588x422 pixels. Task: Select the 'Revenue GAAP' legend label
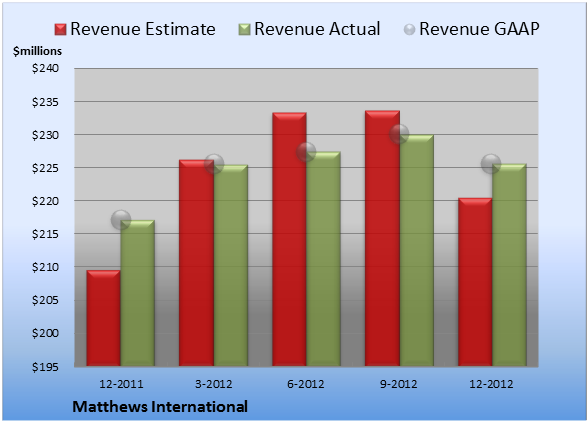[479, 29]
